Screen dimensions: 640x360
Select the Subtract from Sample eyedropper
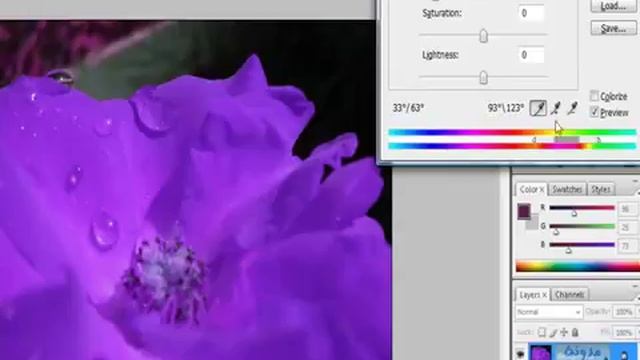(573, 109)
